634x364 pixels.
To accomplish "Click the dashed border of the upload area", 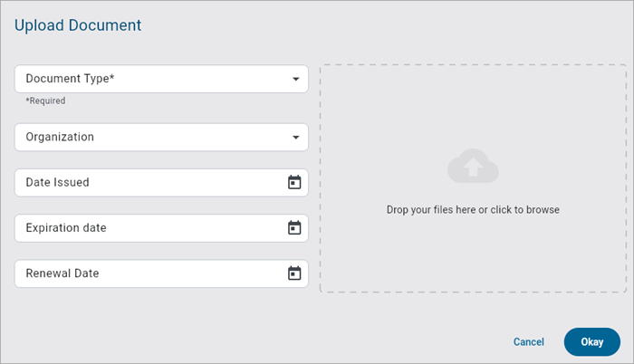I will [321, 181].
